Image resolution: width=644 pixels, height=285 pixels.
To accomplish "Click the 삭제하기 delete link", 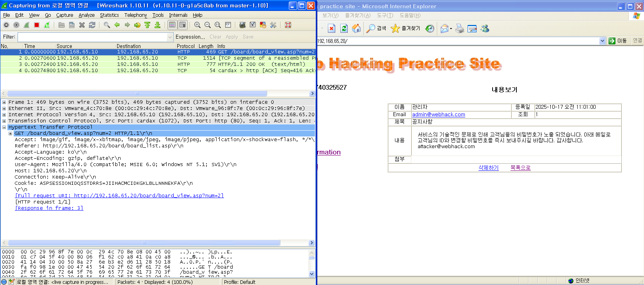I will click(489, 168).
